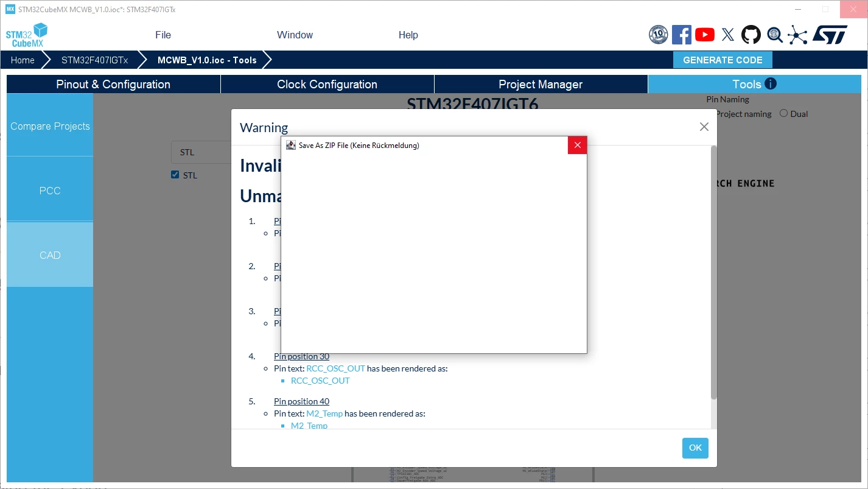Select the Dual pin naming radio button
The height and width of the screenshot is (489, 868).
pos(784,113)
